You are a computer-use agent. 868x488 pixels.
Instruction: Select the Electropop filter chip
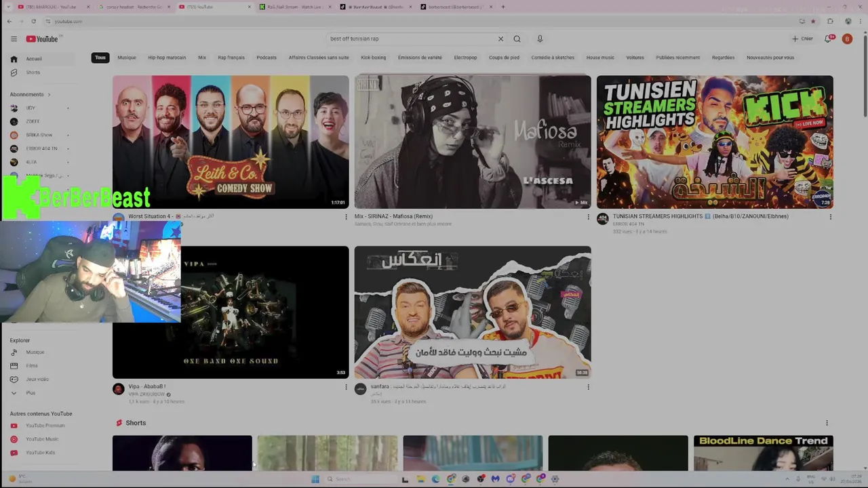coord(465,58)
